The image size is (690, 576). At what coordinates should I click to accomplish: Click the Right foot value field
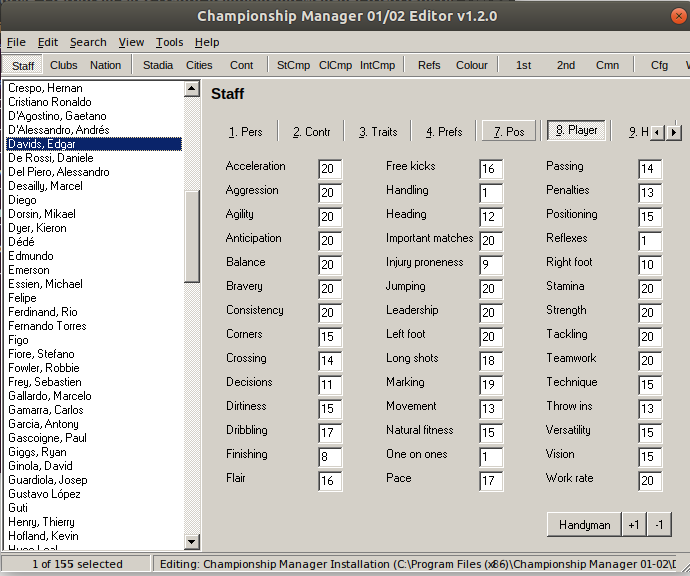click(x=650, y=264)
